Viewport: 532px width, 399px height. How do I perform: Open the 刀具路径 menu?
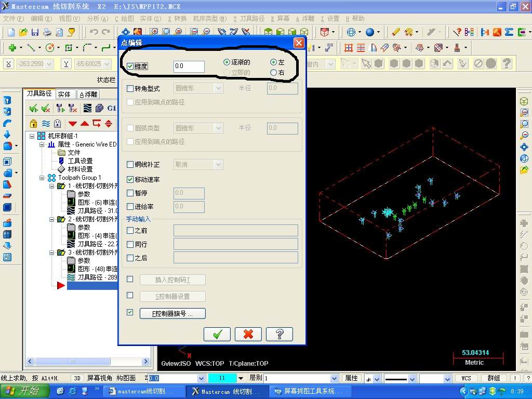point(249,19)
